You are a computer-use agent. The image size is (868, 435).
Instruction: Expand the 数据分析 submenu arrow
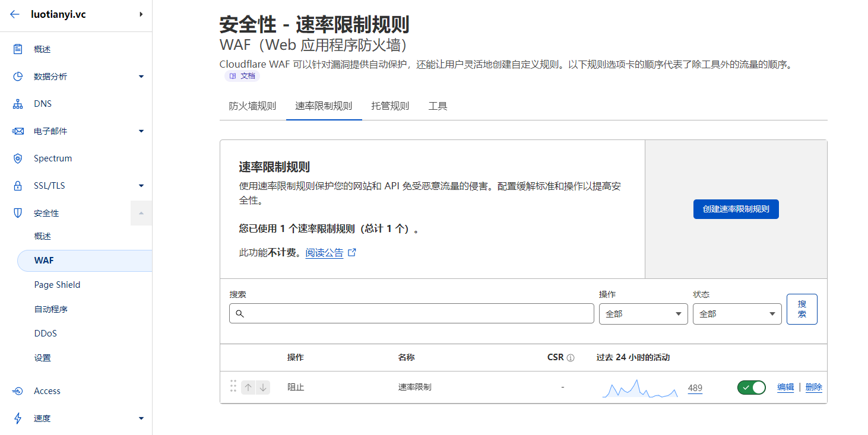(x=141, y=77)
